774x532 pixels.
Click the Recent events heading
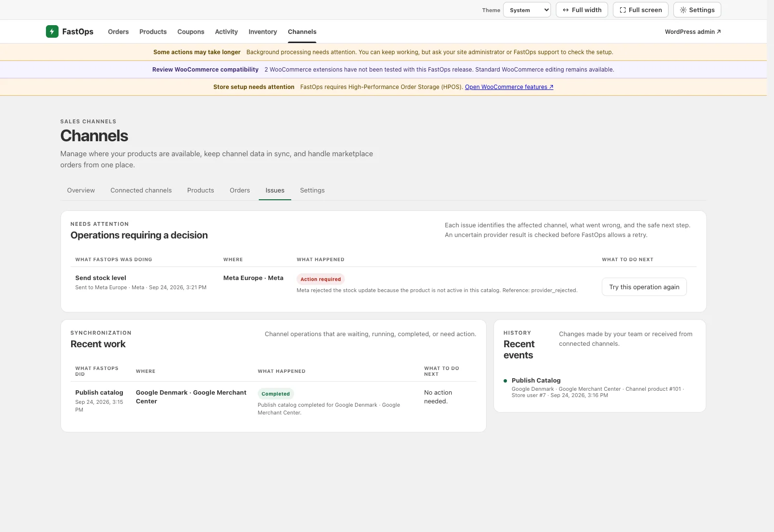click(519, 350)
